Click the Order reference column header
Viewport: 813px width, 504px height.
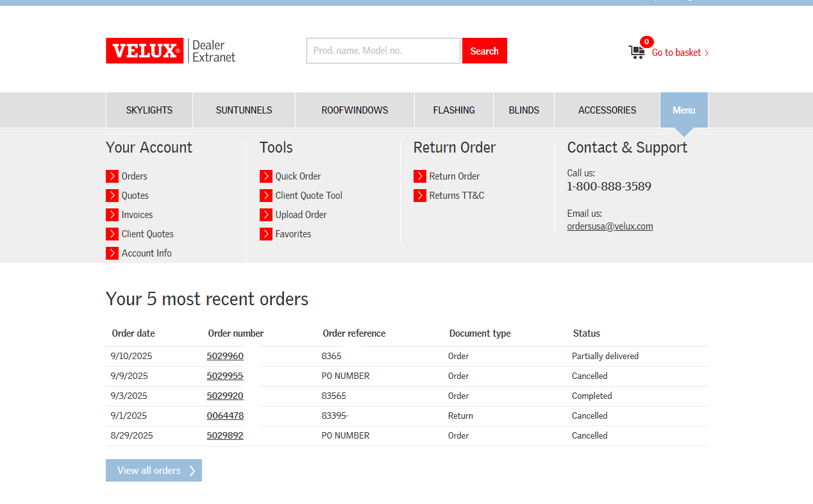point(355,333)
